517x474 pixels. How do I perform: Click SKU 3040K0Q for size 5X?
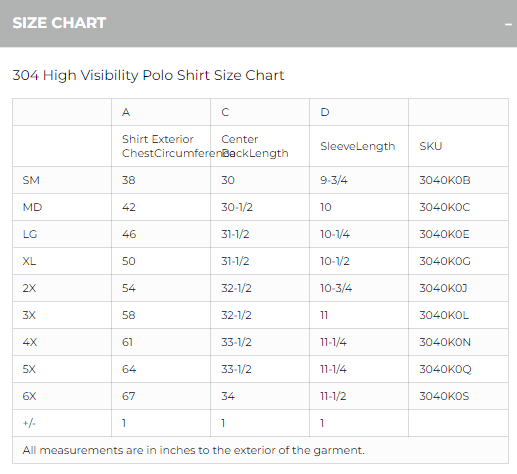point(445,369)
